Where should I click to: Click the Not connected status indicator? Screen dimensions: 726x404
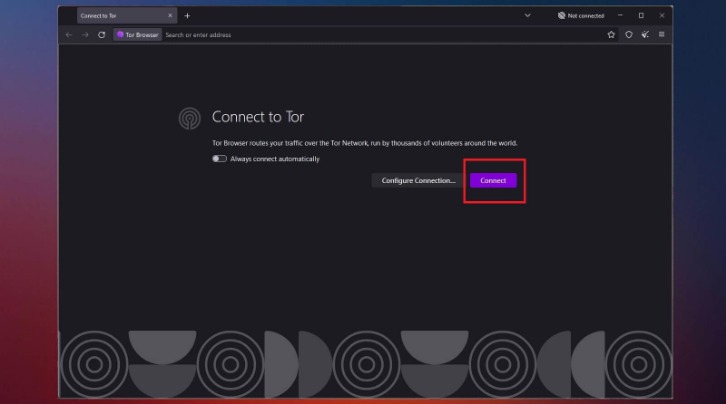pos(580,16)
